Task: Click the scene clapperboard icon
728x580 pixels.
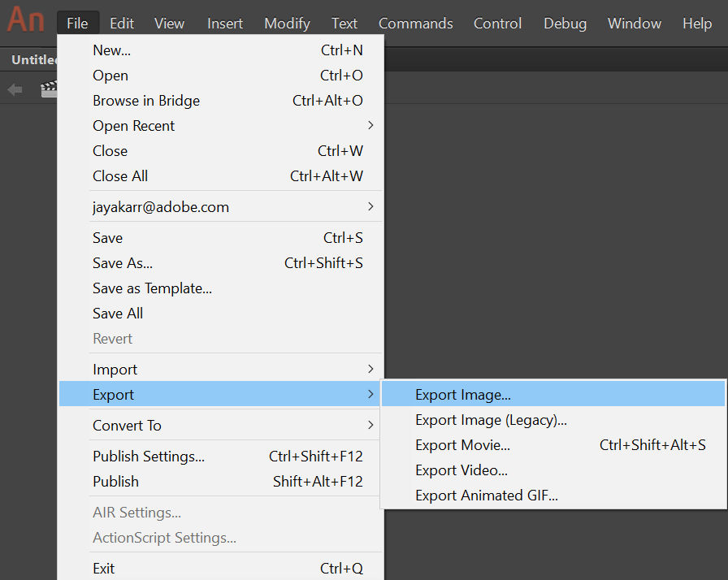Action: (49, 89)
